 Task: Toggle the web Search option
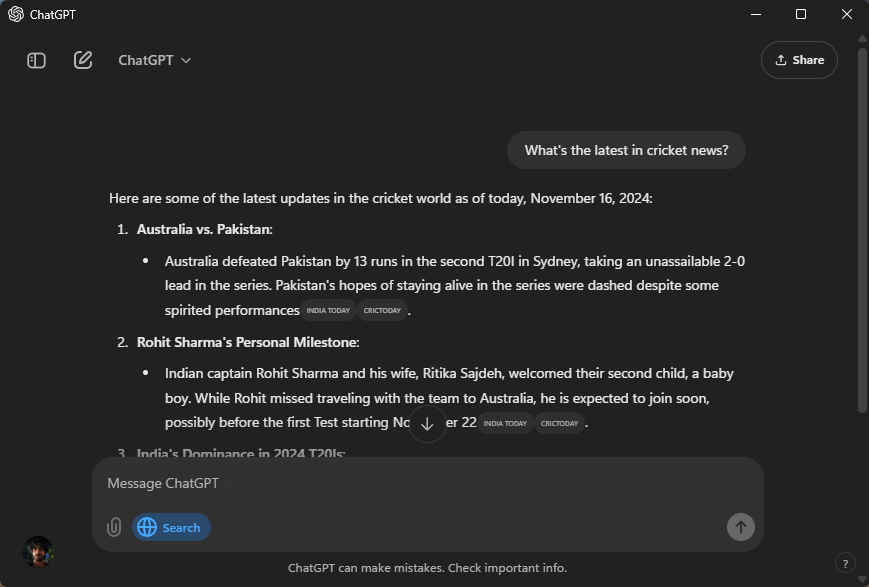click(x=171, y=527)
